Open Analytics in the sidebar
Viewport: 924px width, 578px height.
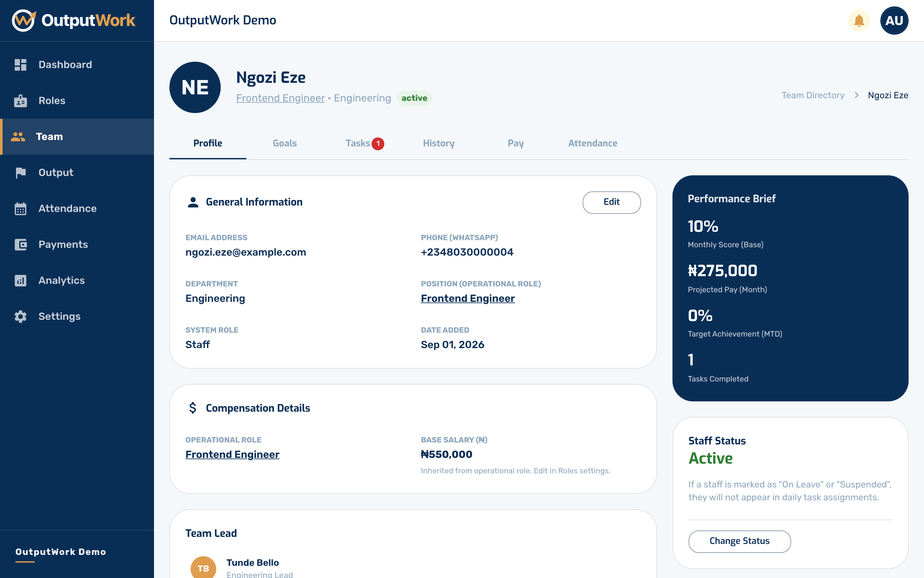coord(77,280)
